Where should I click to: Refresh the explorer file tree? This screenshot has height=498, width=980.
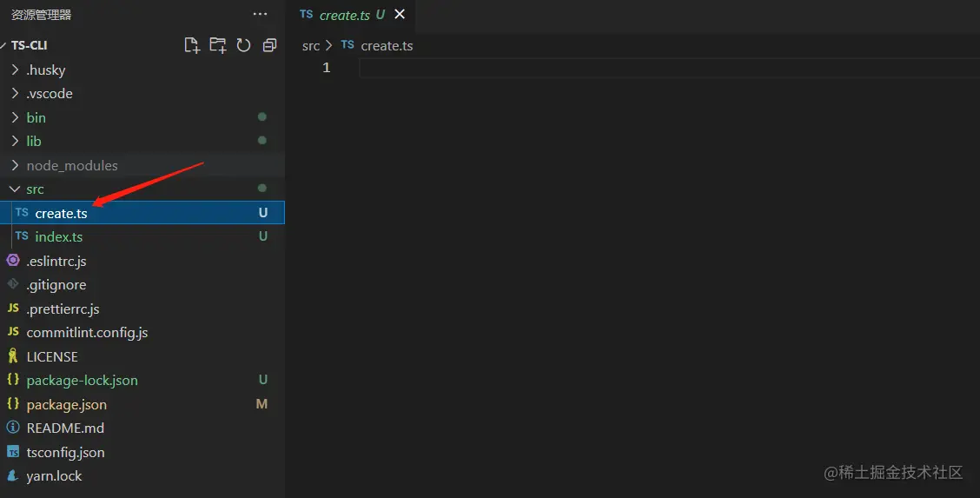click(244, 45)
